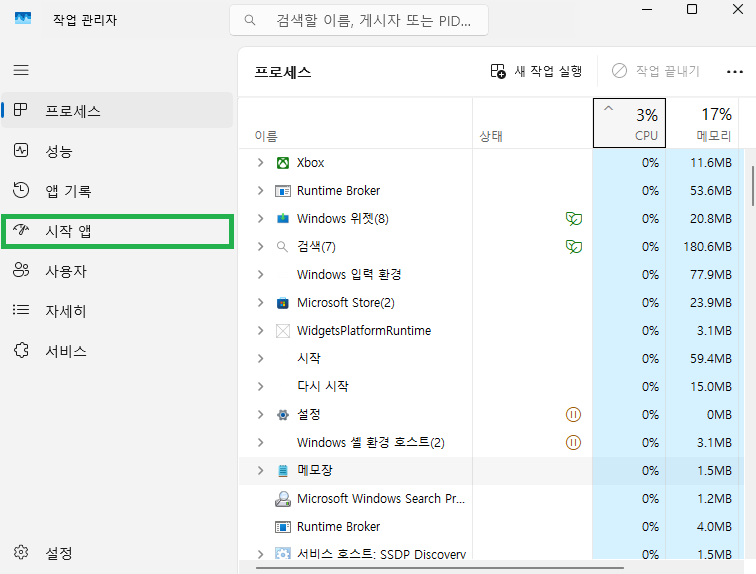Image resolution: width=756 pixels, height=574 pixels.
Task: Click the horizontal scrollbar below process list
Action: [440, 568]
